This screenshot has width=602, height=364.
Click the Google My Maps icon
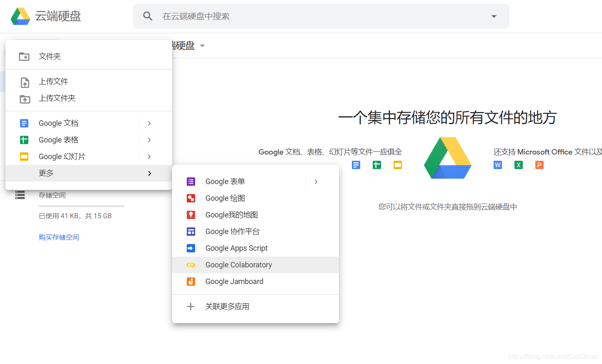[x=191, y=215]
